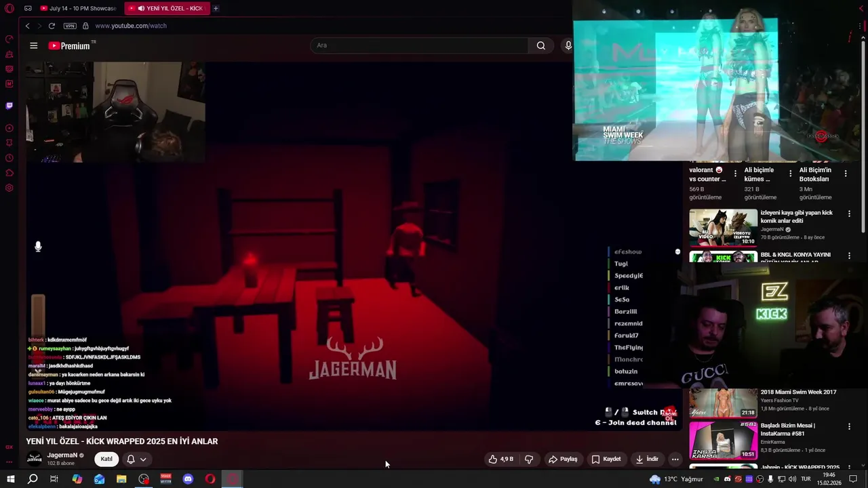Click video title YENİ YIL ÖZEL - KICK WRAPPED
The width and height of the screenshot is (868, 488).
pyautogui.click(x=122, y=441)
